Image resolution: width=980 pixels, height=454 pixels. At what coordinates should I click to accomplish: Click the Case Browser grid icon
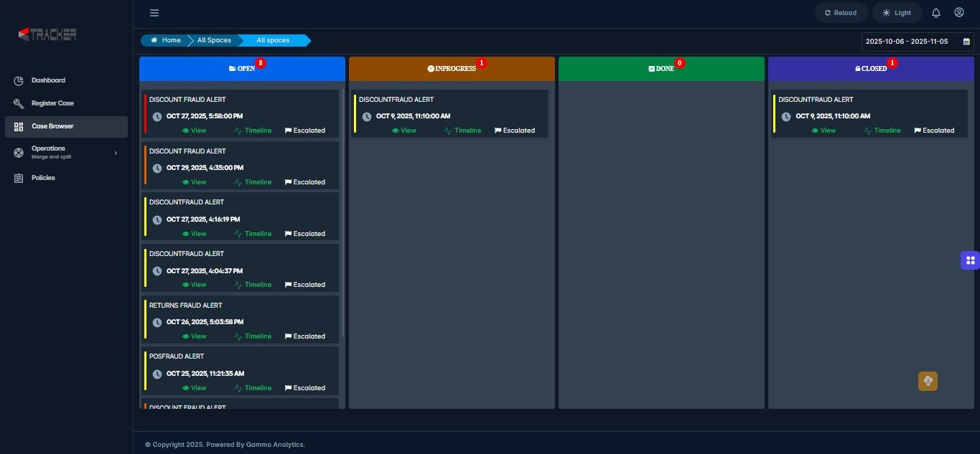point(18,126)
